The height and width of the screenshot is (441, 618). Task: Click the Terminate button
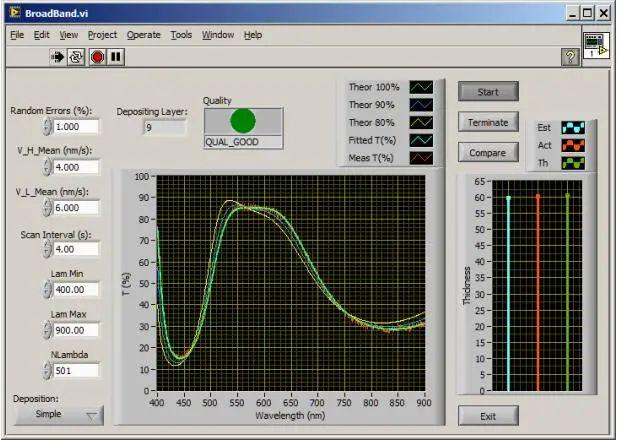488,122
